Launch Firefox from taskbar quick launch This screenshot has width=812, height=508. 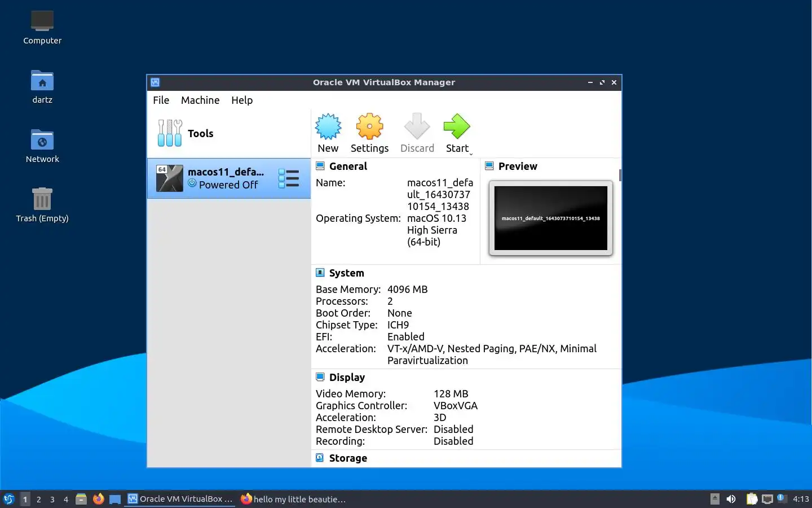click(x=99, y=499)
